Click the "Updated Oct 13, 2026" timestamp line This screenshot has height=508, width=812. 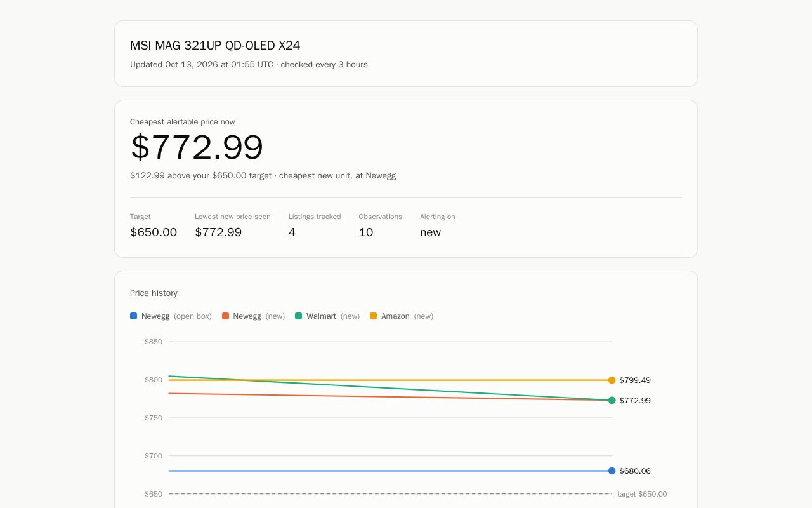click(249, 65)
